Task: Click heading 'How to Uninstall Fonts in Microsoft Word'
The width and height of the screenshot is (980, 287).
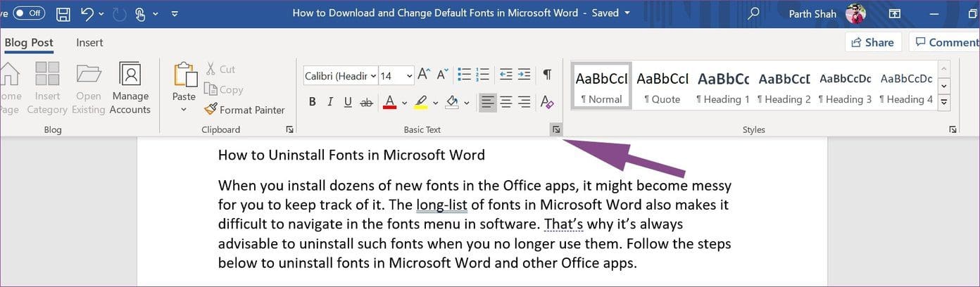Action: 351,155
